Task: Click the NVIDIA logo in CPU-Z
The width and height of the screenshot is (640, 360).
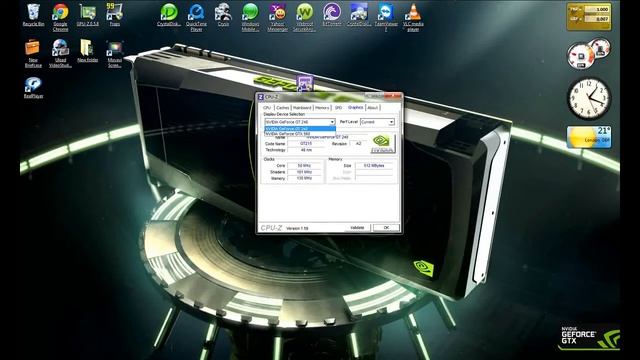Action: pyautogui.click(x=382, y=143)
